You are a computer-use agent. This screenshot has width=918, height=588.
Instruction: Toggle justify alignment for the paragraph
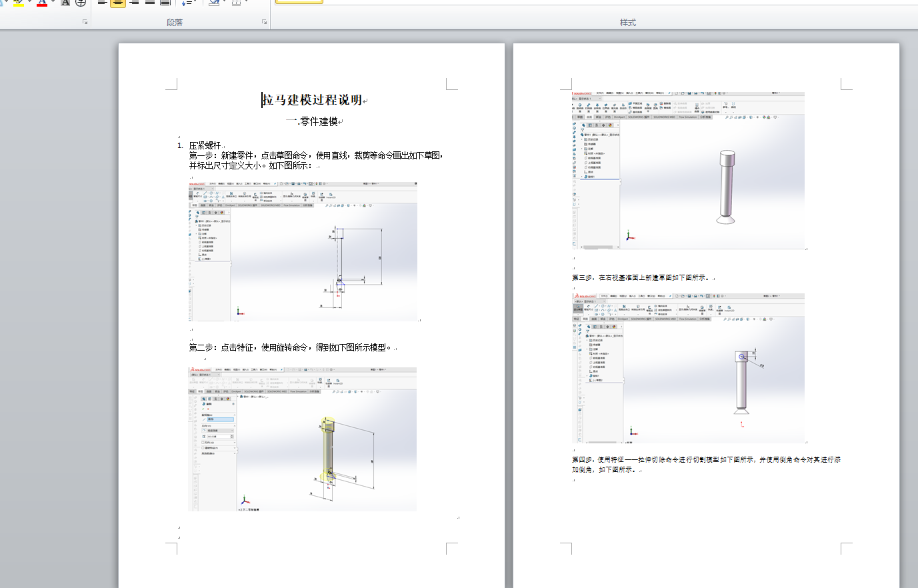(x=149, y=3)
